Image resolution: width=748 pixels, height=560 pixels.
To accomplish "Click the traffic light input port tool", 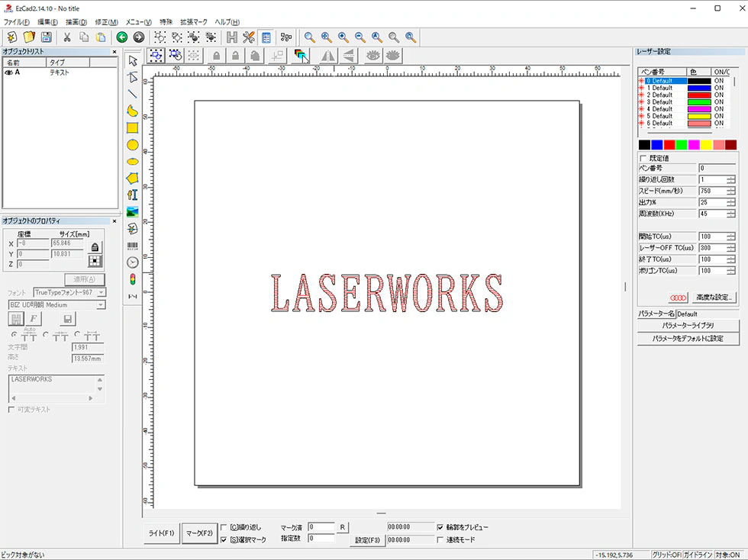I will 133,279.
